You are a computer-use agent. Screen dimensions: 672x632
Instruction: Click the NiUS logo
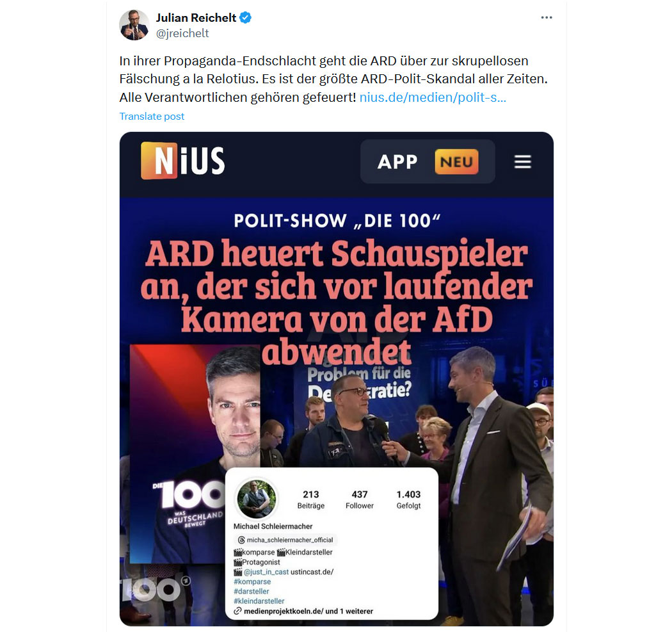[183, 160]
